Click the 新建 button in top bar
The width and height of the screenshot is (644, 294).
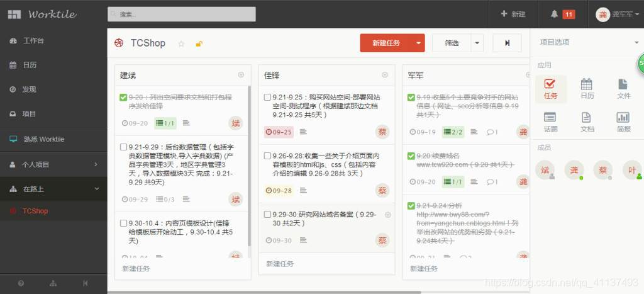click(513, 14)
